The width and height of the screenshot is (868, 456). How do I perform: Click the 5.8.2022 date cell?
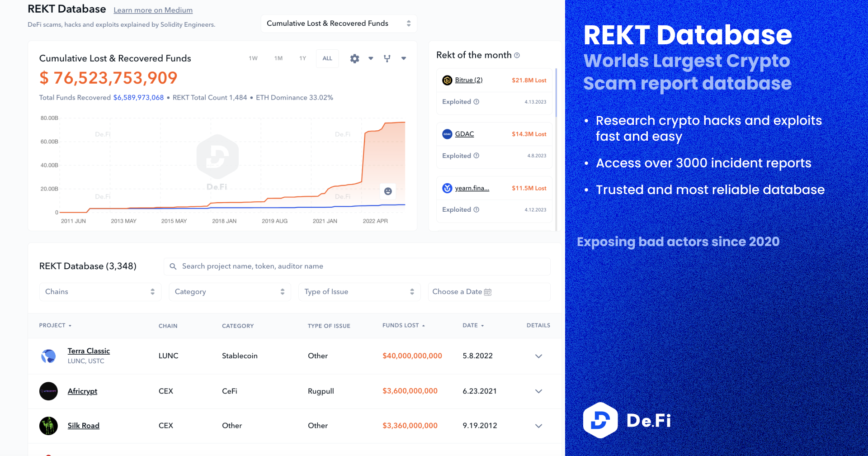(477, 356)
